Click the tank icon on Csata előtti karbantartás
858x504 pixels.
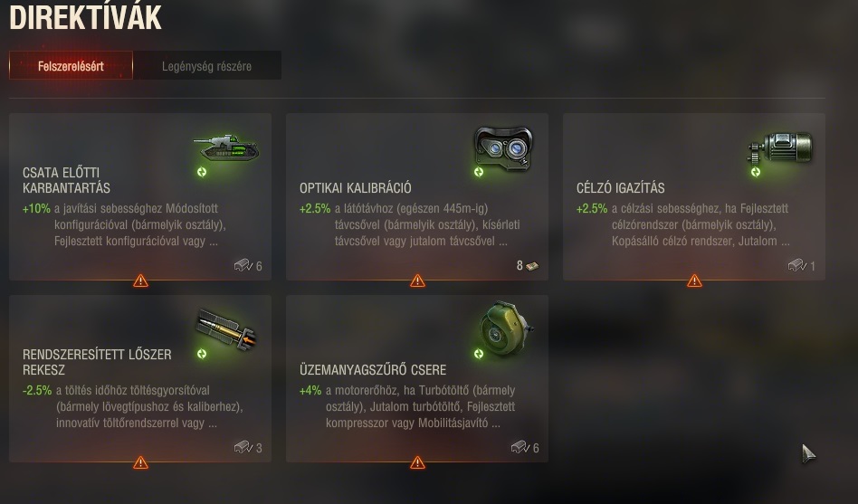(x=226, y=147)
